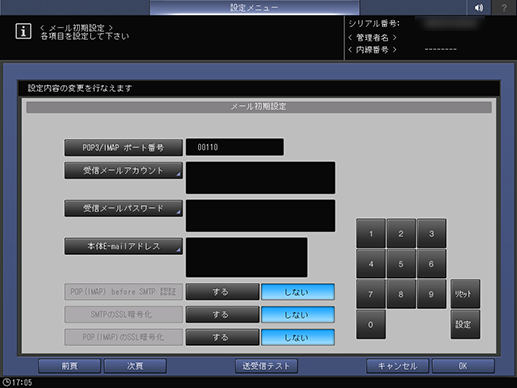Click the information icon at top left
This screenshot has height=388, width=517.
click(x=23, y=31)
